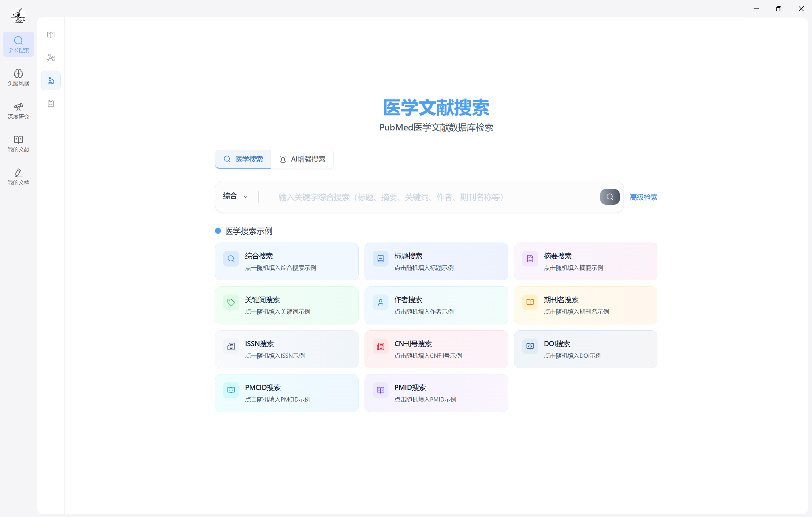
Task: Open 我的文档 documents section
Action: click(x=19, y=177)
